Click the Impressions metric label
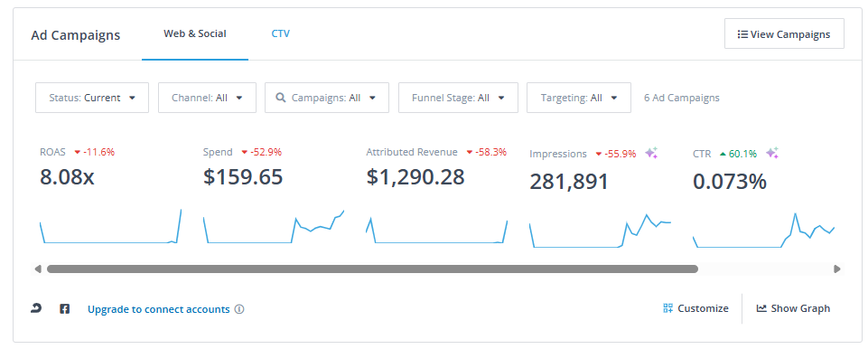Screen dimensions: 868x349 [x=558, y=154]
